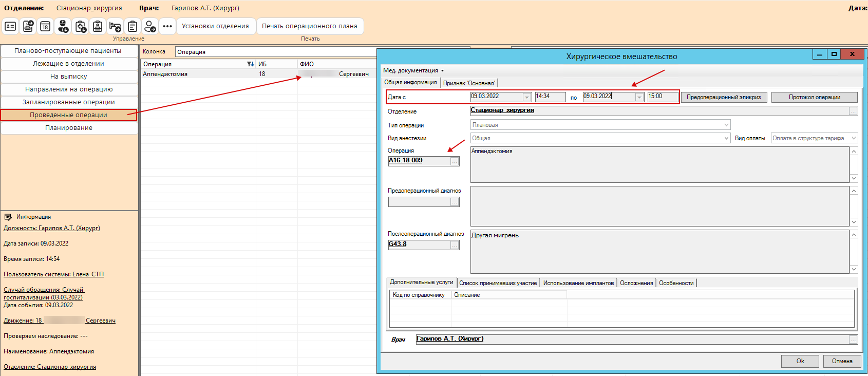
Task: Open Планирование section
Action: [69, 128]
